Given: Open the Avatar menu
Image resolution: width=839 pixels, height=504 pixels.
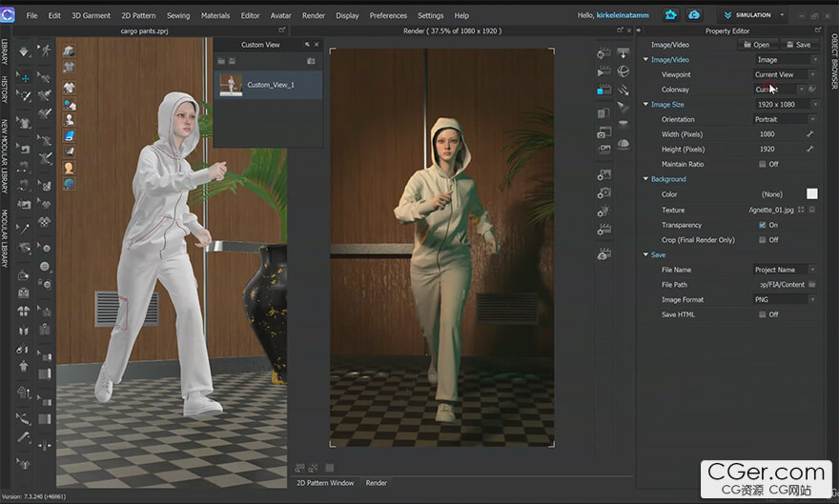Looking at the screenshot, I should tap(280, 15).
